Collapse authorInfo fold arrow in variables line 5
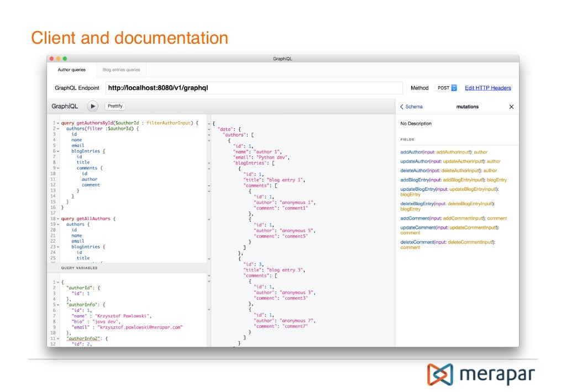566x392 pixels. pos(57,305)
